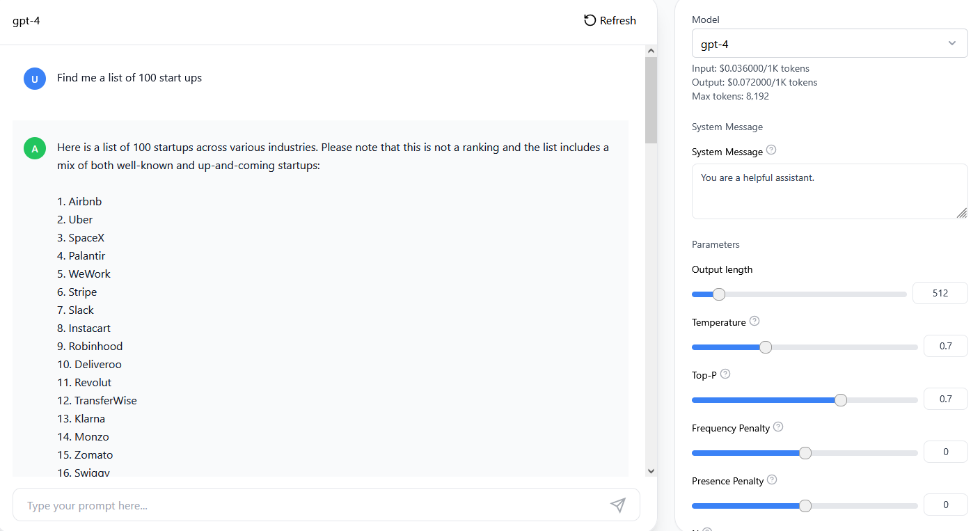The width and height of the screenshot is (980, 531).
Task: Click the Output price per 1K tokens text
Action: pyautogui.click(x=754, y=82)
